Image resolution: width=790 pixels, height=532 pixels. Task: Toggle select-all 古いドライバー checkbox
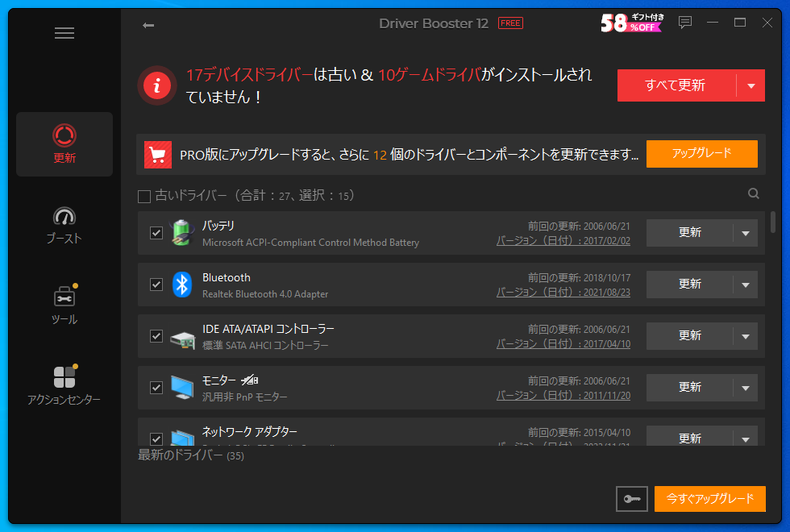[144, 196]
